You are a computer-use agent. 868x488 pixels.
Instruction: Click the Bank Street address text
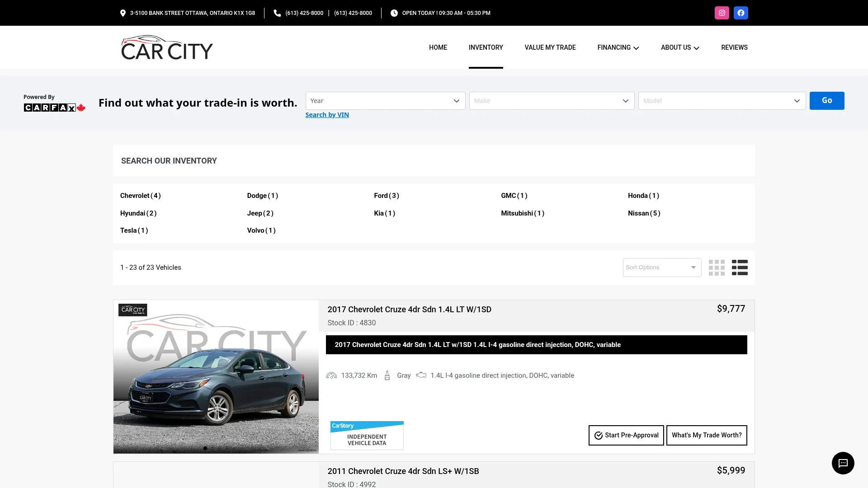(193, 13)
